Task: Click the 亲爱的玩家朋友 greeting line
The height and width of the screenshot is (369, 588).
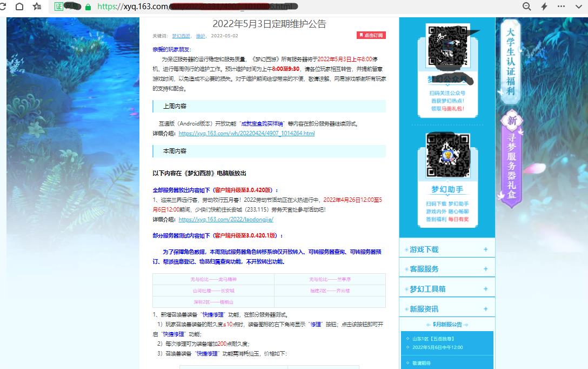Action: pos(172,50)
